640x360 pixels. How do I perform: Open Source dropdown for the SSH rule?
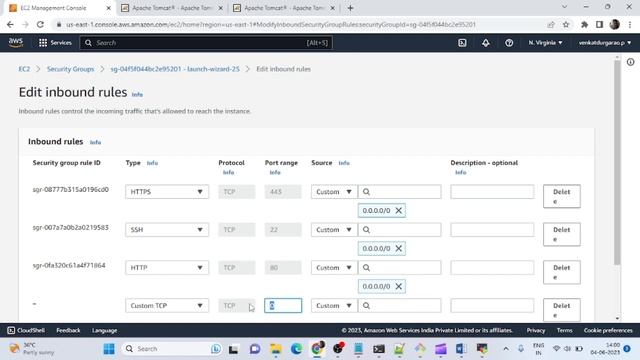[334, 230]
